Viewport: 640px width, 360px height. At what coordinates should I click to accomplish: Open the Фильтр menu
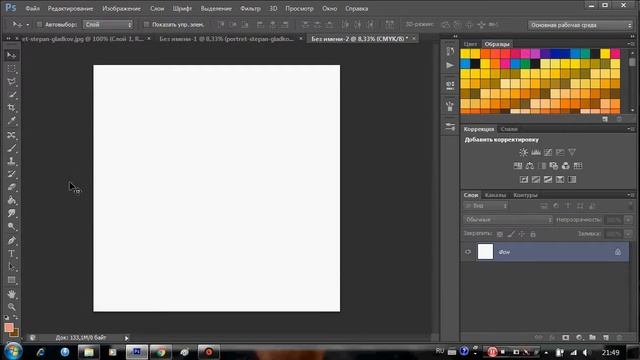[250, 8]
